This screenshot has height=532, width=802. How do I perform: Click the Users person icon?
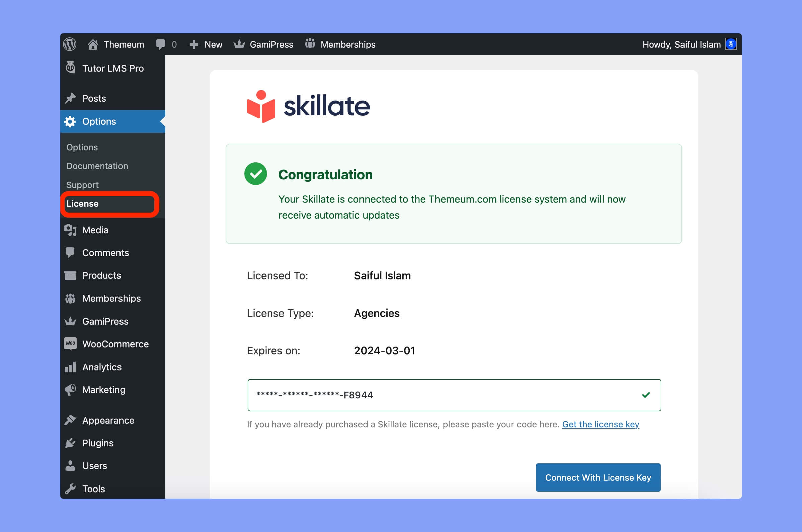point(70,466)
